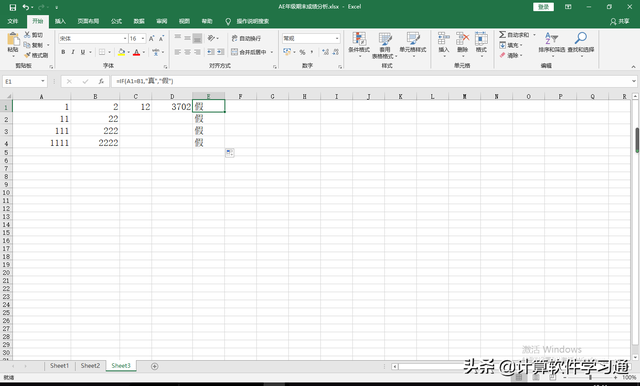The image size is (640, 386).
Task: Expand the formula bar chevron
Action: 634,81
